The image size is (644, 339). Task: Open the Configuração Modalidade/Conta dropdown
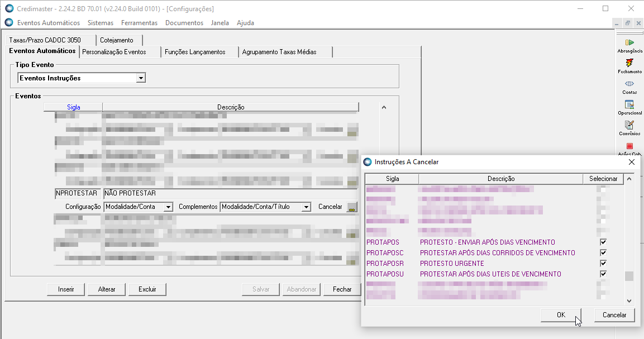(168, 207)
